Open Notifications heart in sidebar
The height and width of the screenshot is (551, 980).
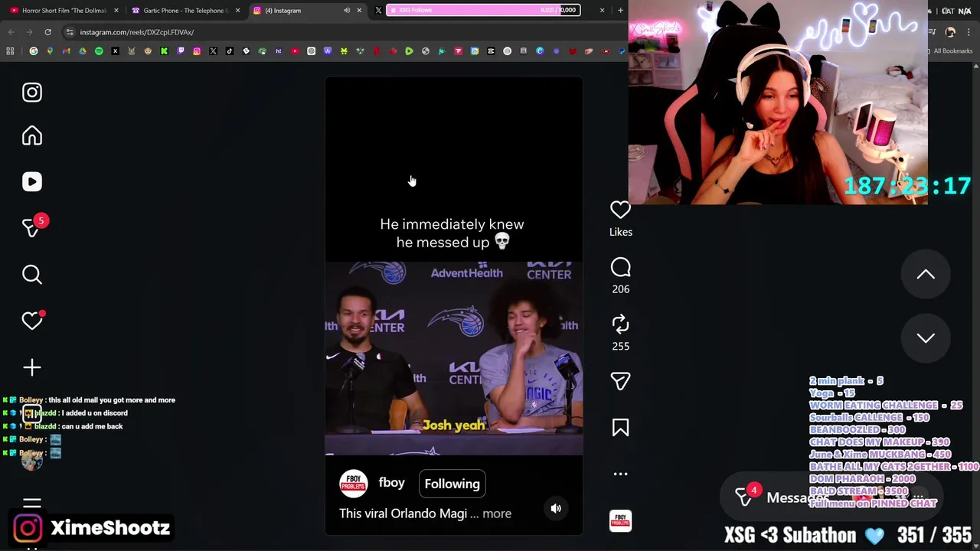(31, 321)
